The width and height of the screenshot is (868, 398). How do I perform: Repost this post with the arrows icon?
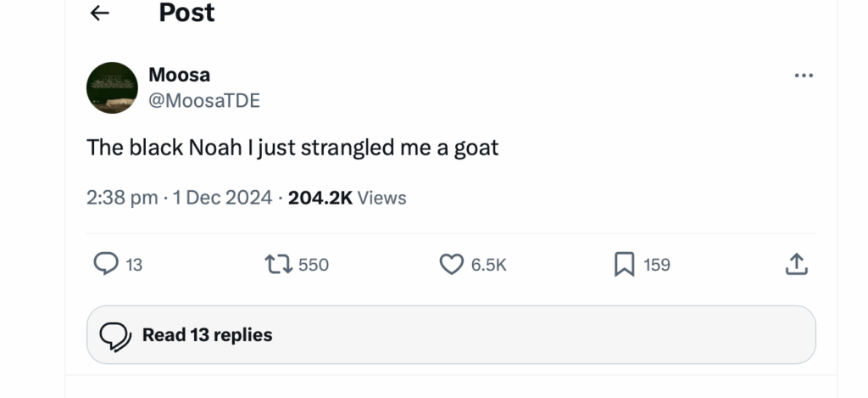279,265
